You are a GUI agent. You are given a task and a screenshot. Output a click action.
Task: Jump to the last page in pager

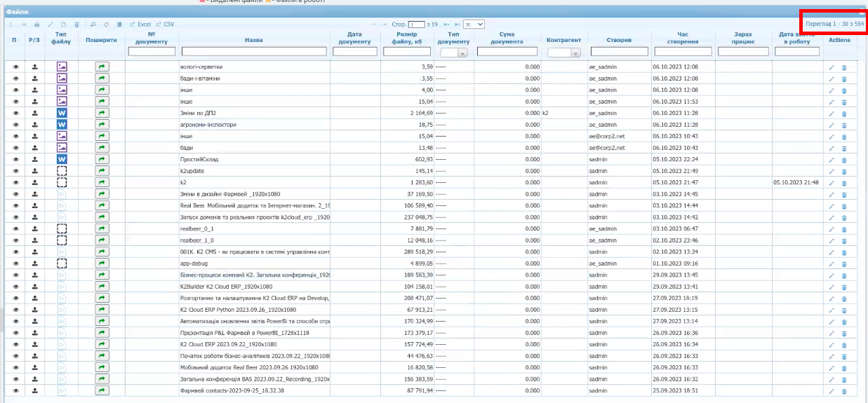pyautogui.click(x=458, y=25)
